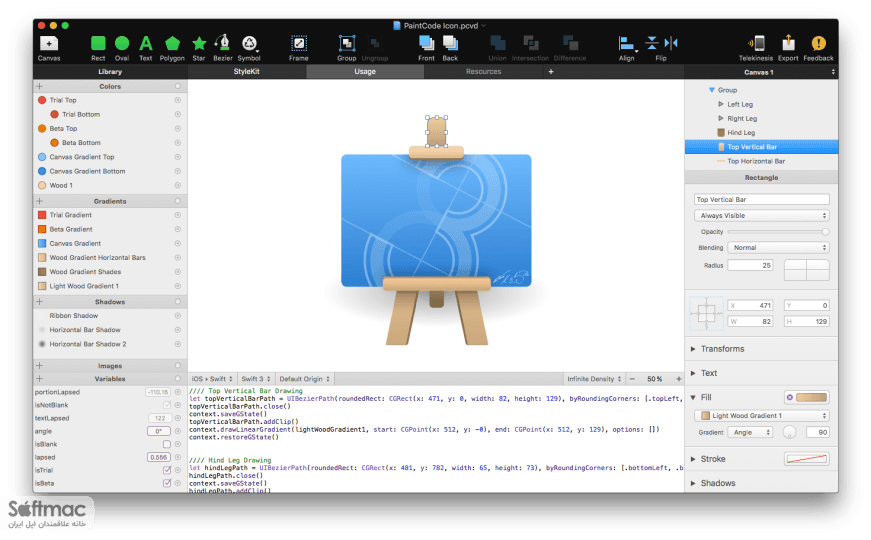Activate the Bezier pen tool

pos(223,47)
